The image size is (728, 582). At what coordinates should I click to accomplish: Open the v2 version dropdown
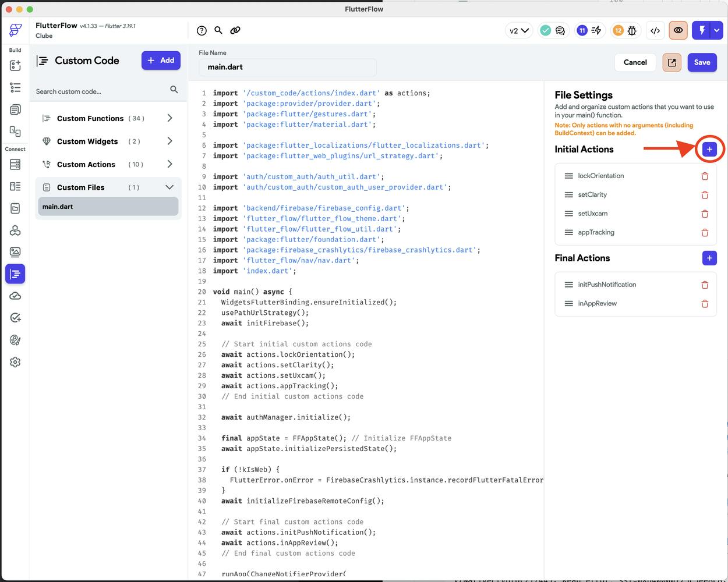(x=518, y=31)
